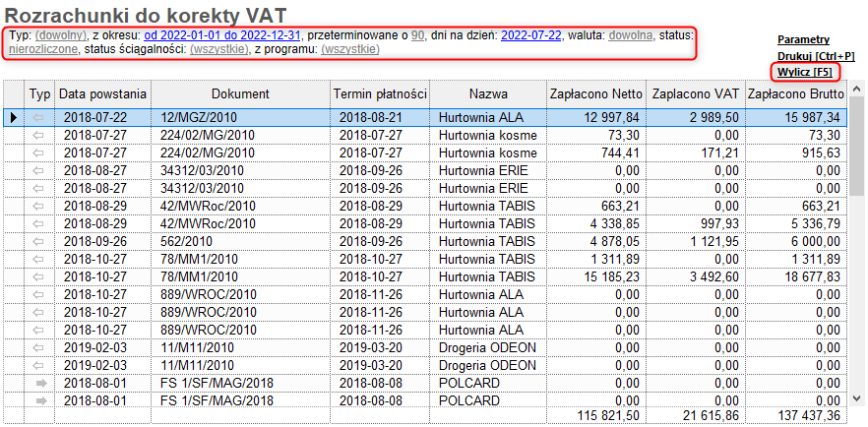Change the overdue days value 90
The image size is (868, 427).
coord(418,35)
